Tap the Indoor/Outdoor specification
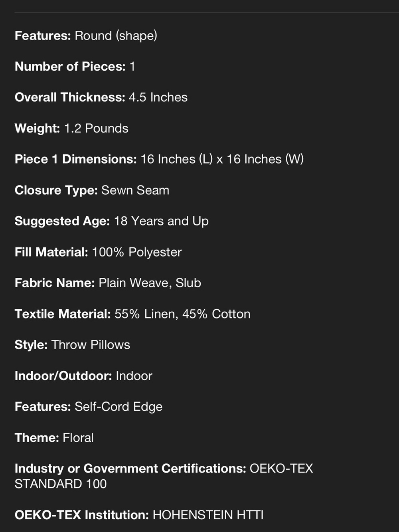Image resolution: width=399 pixels, height=532 pixels. coord(83,376)
